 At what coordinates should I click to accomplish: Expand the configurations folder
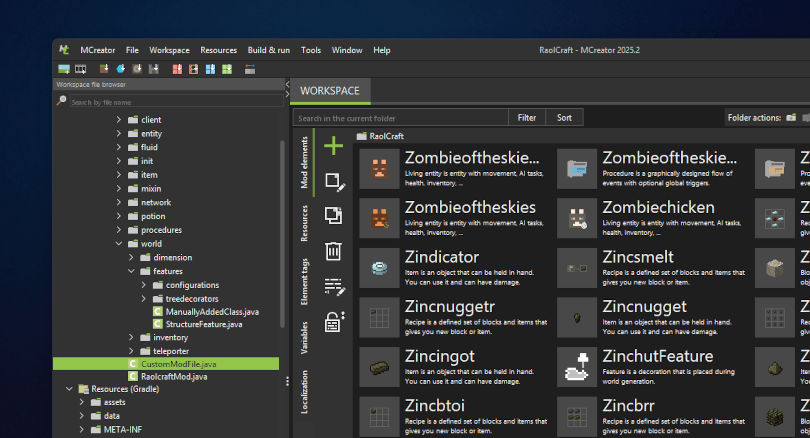point(144,285)
